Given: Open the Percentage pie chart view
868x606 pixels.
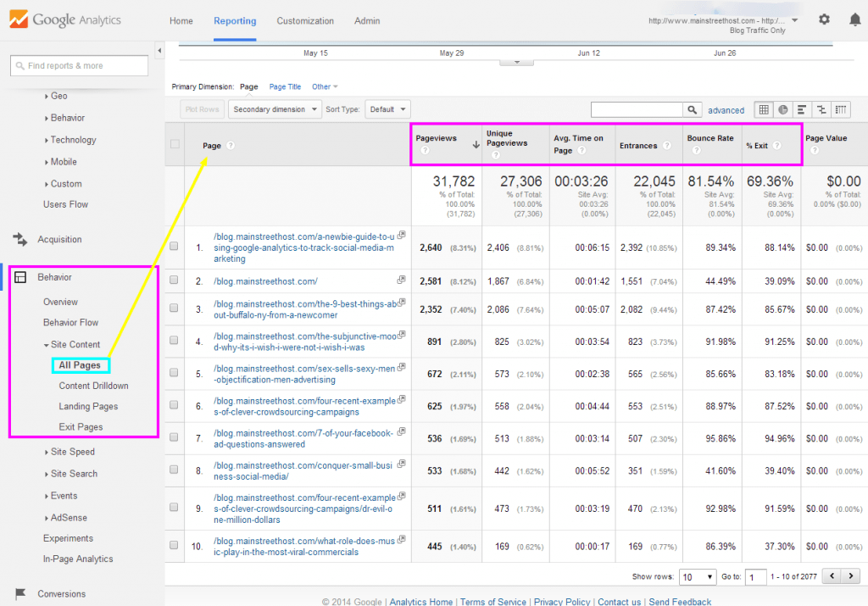Looking at the screenshot, I should point(782,109).
